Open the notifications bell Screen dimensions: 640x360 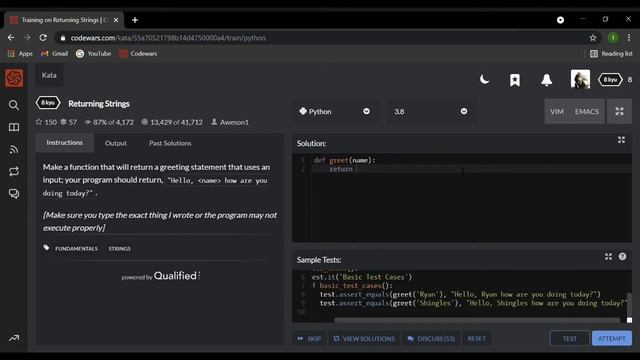tap(547, 80)
